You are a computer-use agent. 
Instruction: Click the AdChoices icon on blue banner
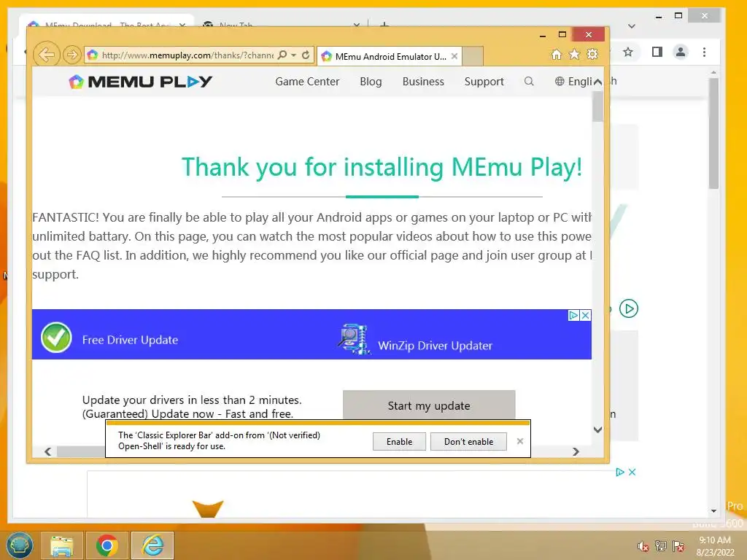tap(573, 315)
